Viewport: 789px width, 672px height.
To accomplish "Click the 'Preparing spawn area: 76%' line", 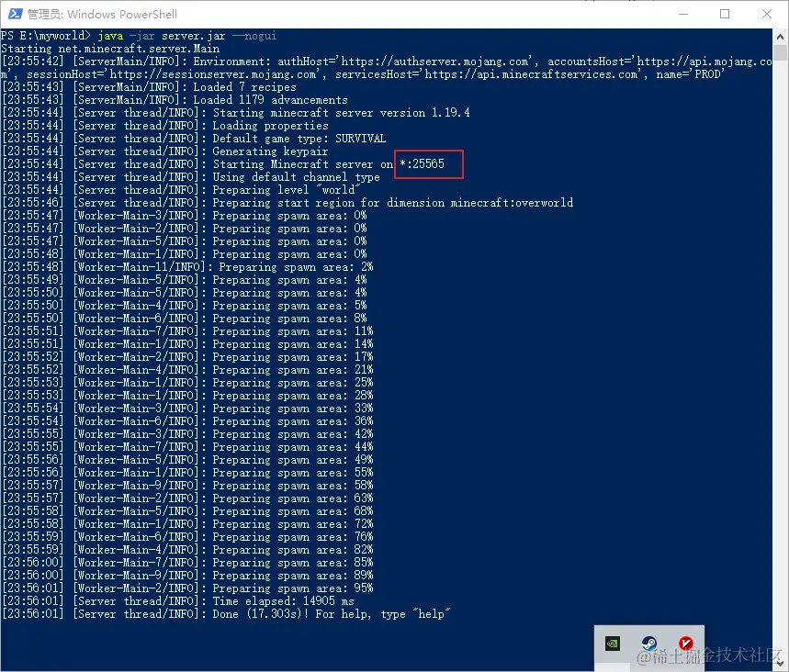I will (x=187, y=537).
